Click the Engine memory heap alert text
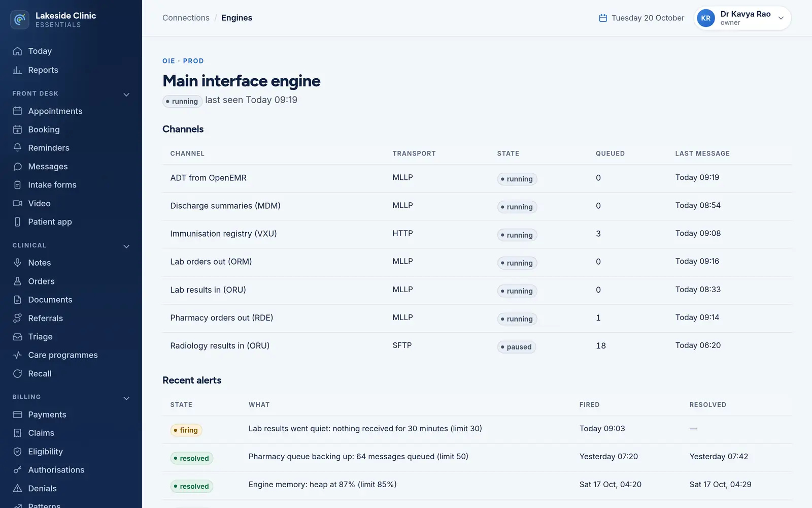Image resolution: width=812 pixels, height=508 pixels. [323, 485]
